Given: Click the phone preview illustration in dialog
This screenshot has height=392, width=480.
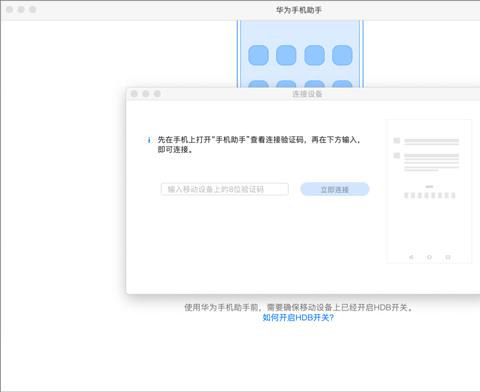Looking at the screenshot, I should click(x=429, y=191).
